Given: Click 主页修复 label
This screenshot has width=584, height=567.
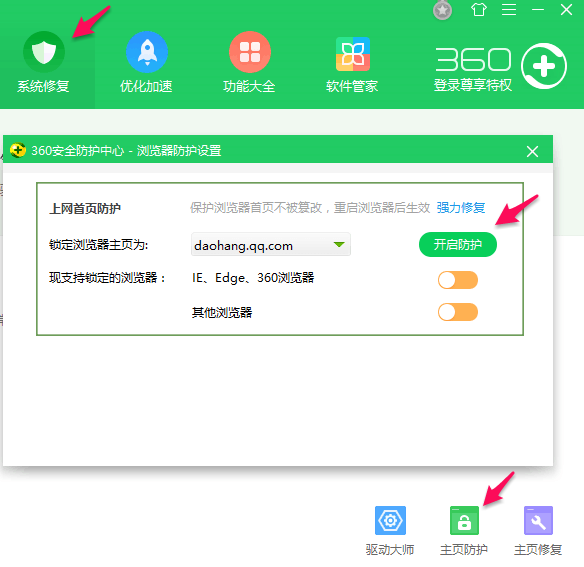Looking at the screenshot, I should [x=538, y=550].
